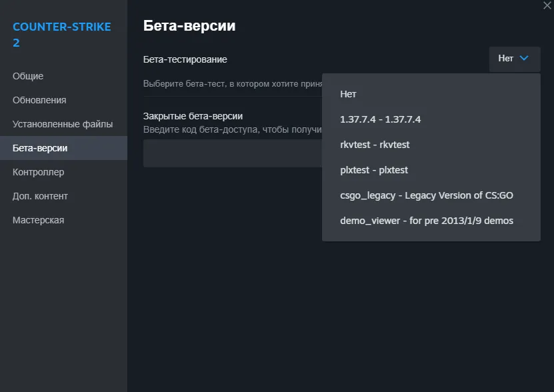This screenshot has height=392, width=554.
Task: Choose beta 1.37.7.4 - 1.37.7.4
Action: pos(431,119)
